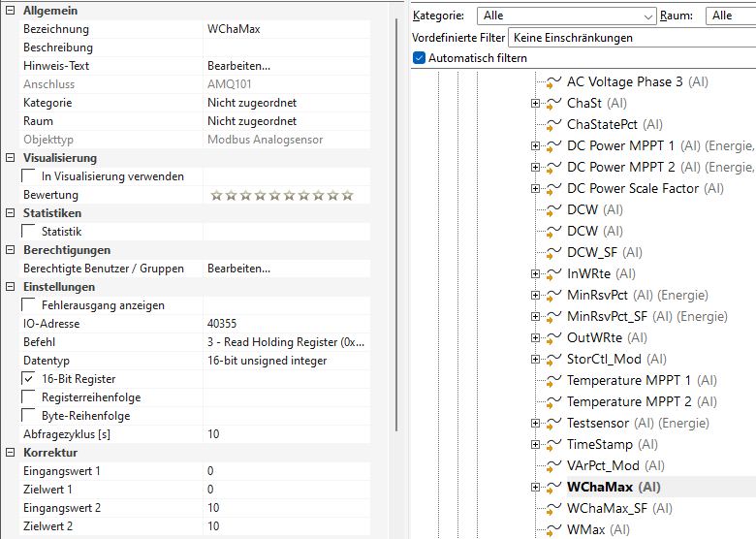Image resolution: width=756 pixels, height=539 pixels.
Task: Collapse the Allgemein property section
Action: click(x=10, y=11)
